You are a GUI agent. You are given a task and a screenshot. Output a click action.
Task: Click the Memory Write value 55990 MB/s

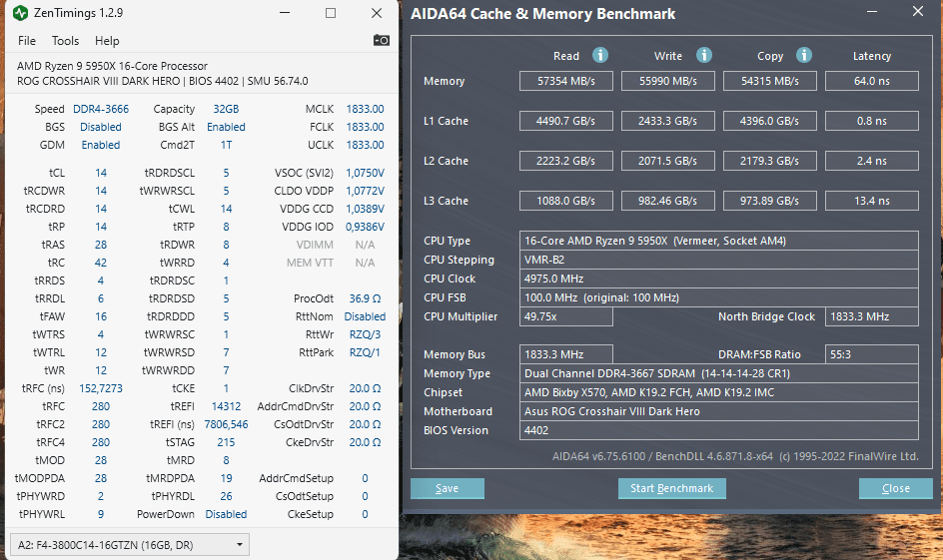click(x=668, y=81)
